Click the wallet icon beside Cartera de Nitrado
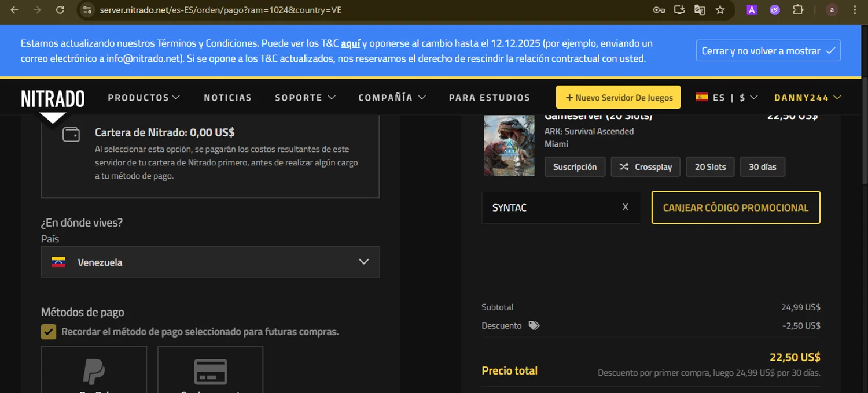Image resolution: width=868 pixels, height=393 pixels. click(x=71, y=135)
